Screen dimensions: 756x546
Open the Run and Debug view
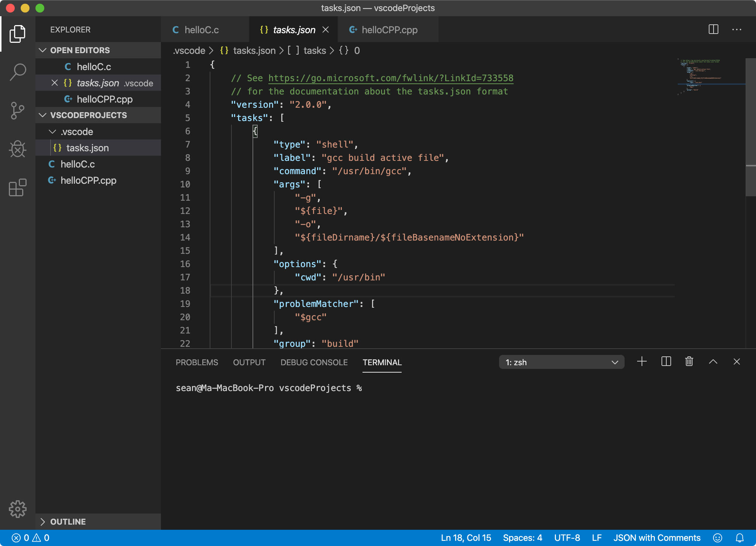pyautogui.click(x=18, y=149)
